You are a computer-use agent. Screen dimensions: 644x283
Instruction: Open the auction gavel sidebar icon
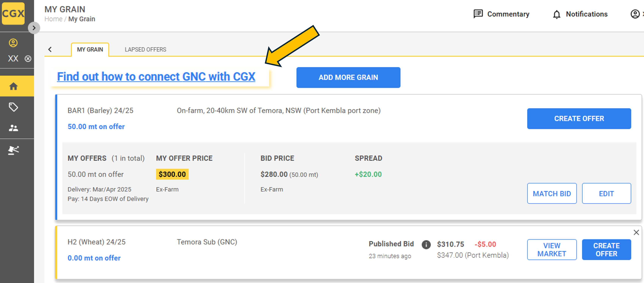click(13, 150)
